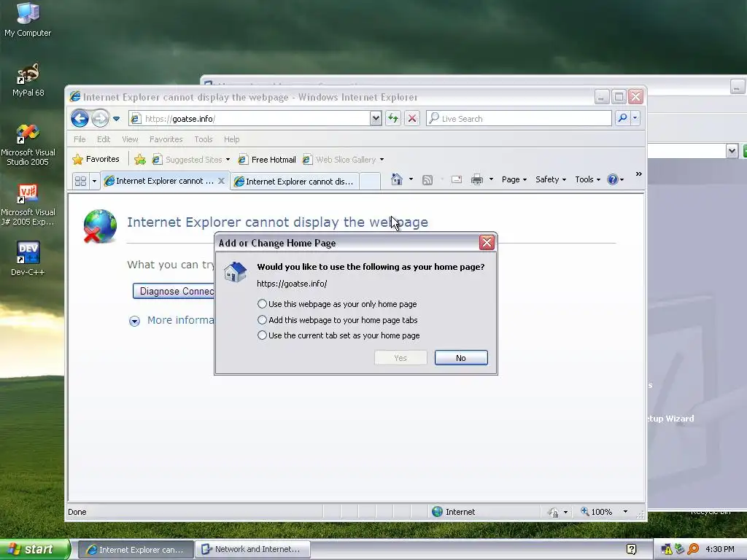Open the Print options dropdown arrow
The height and width of the screenshot is (560, 747).
tap(491, 179)
